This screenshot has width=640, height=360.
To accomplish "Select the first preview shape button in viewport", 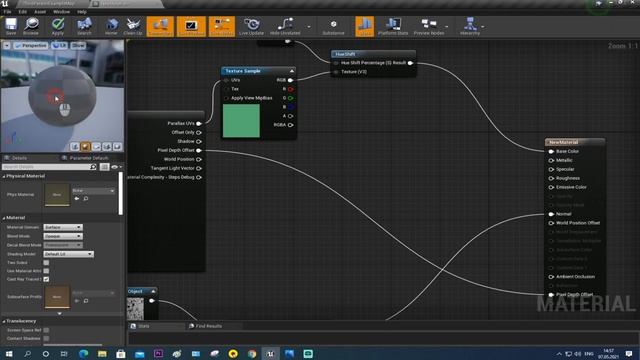I will (75, 147).
